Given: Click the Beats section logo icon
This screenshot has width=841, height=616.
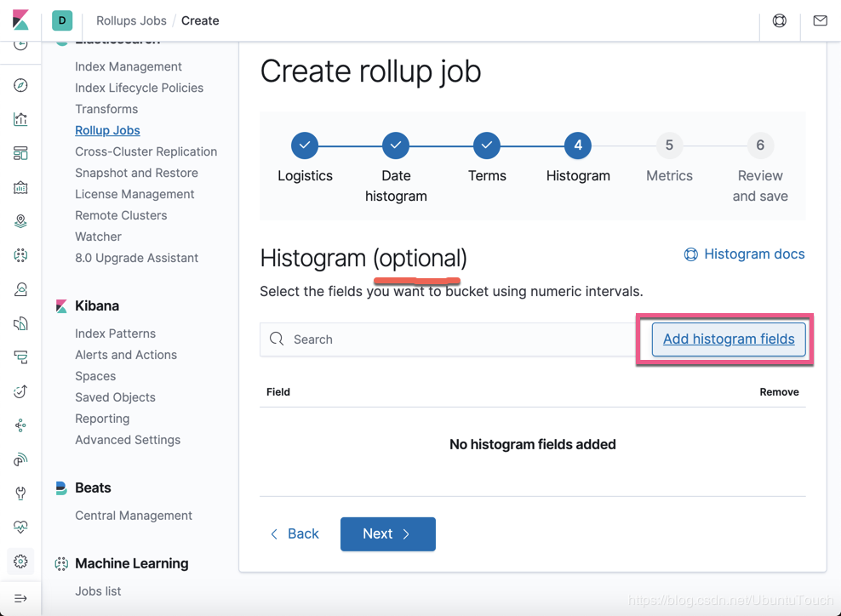Looking at the screenshot, I should click(x=61, y=488).
